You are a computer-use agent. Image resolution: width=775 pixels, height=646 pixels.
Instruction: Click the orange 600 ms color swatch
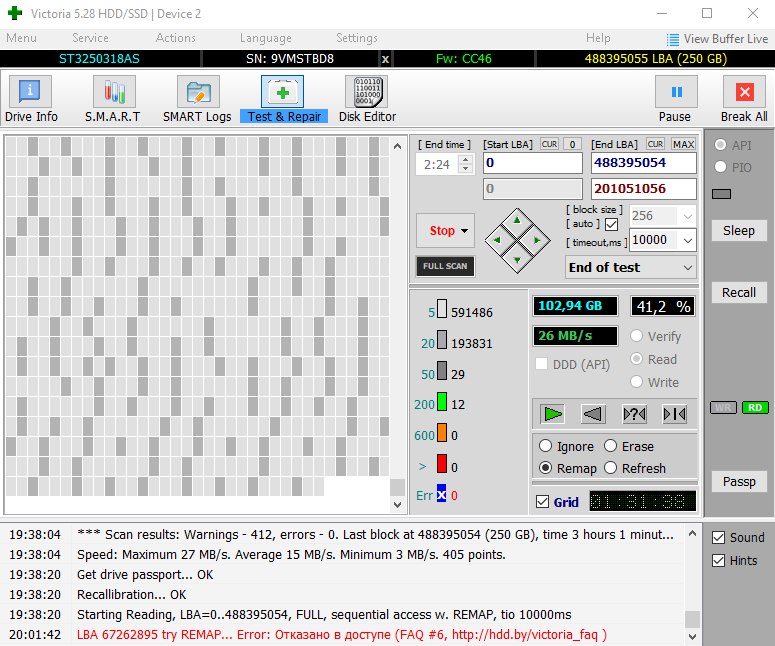pyautogui.click(x=442, y=432)
